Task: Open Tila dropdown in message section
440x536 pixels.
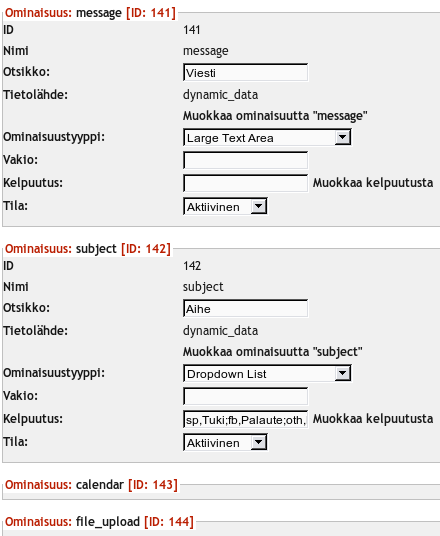Action: pyautogui.click(x=225, y=206)
